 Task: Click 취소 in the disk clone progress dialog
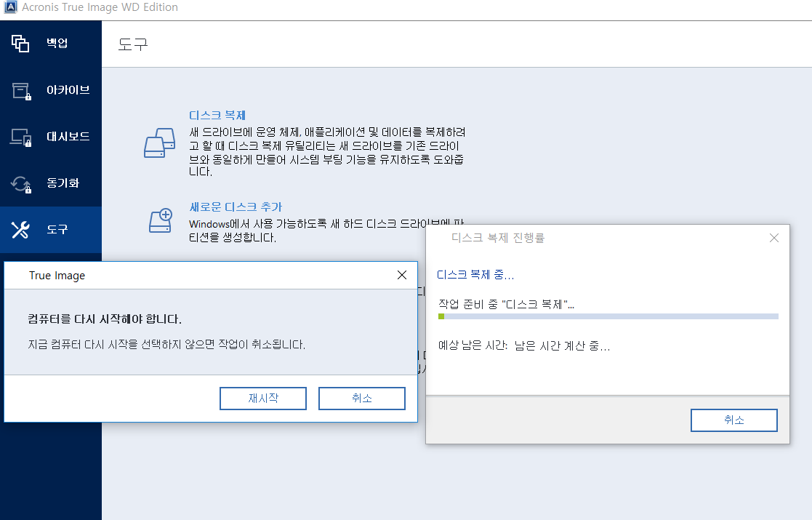[x=733, y=420]
